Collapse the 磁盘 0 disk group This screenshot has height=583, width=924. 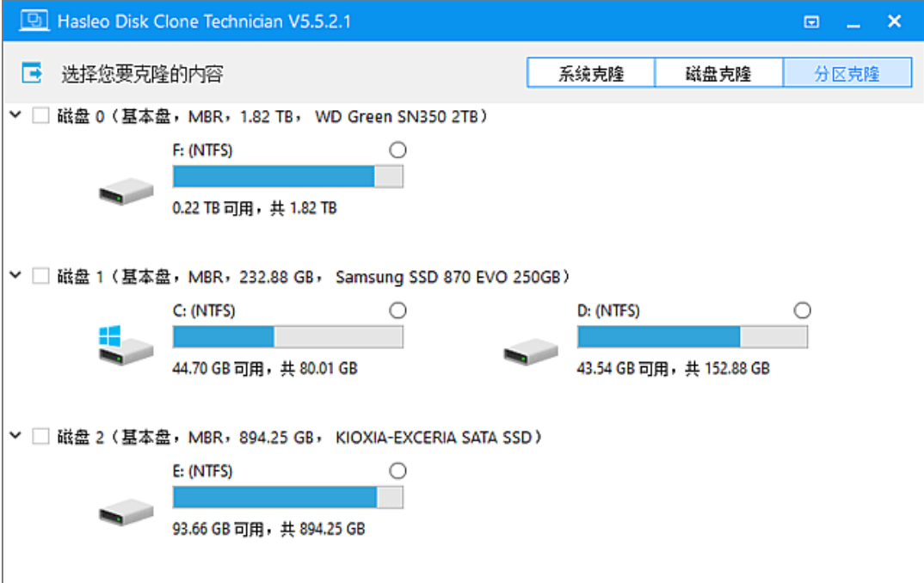(x=15, y=115)
